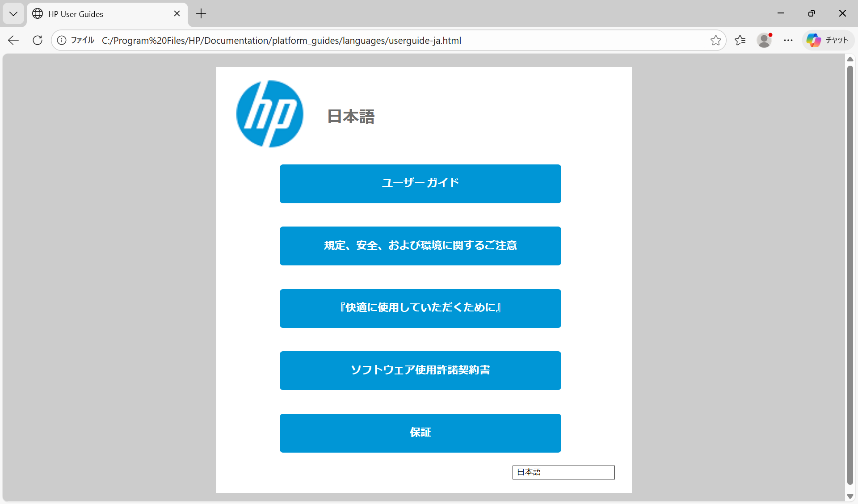Open Copilot チャット button

828,40
